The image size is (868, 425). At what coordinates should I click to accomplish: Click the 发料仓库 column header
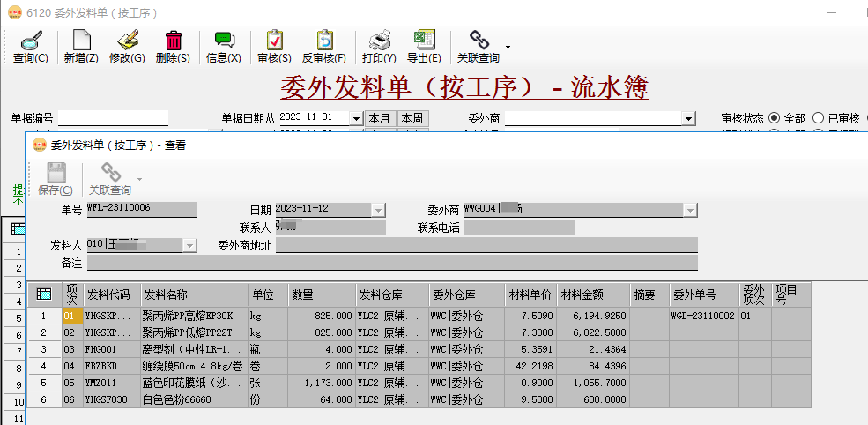(392, 295)
